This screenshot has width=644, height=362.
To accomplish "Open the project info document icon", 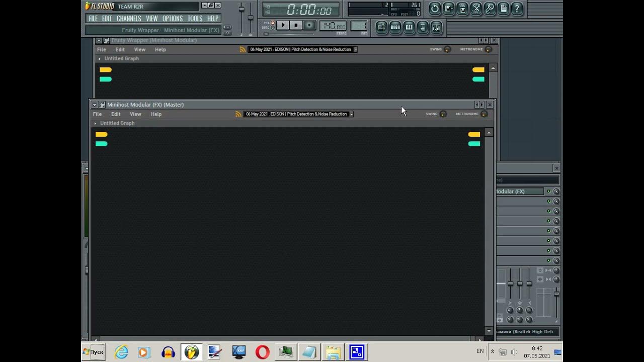I will click(503, 9).
